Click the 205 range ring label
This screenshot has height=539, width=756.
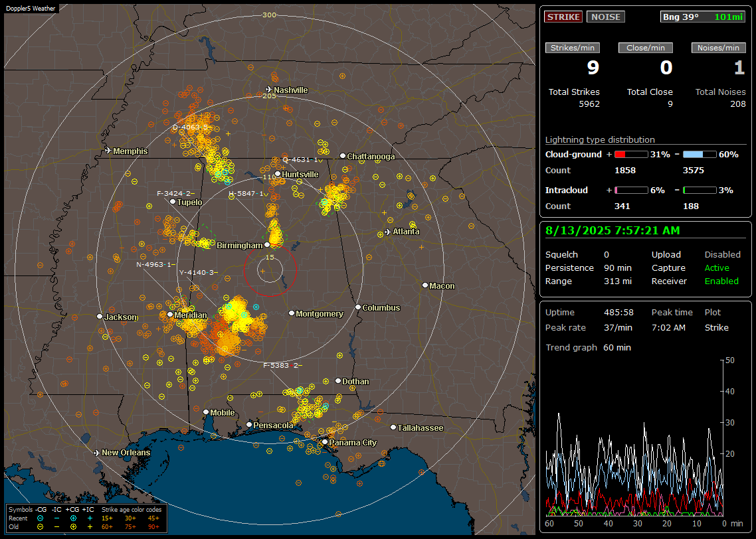[269, 96]
